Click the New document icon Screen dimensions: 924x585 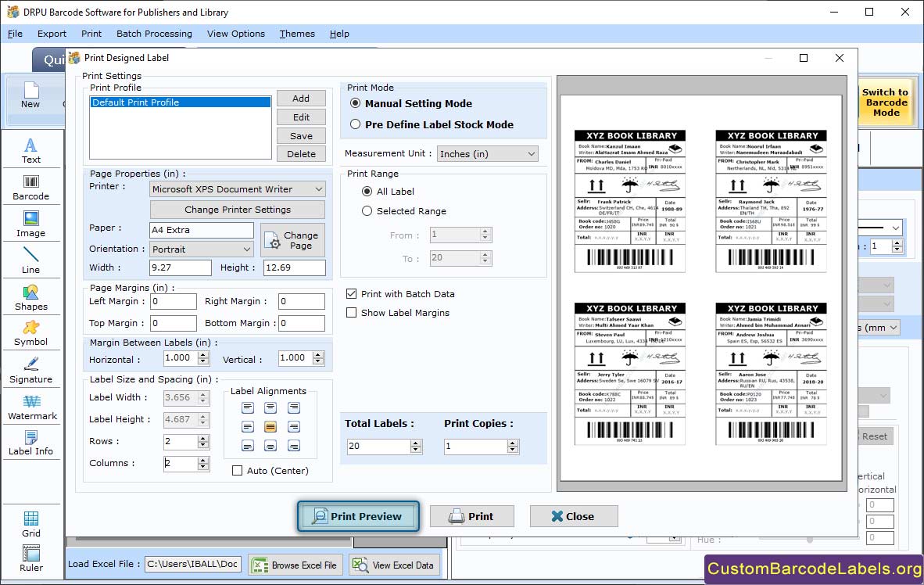coord(30,95)
